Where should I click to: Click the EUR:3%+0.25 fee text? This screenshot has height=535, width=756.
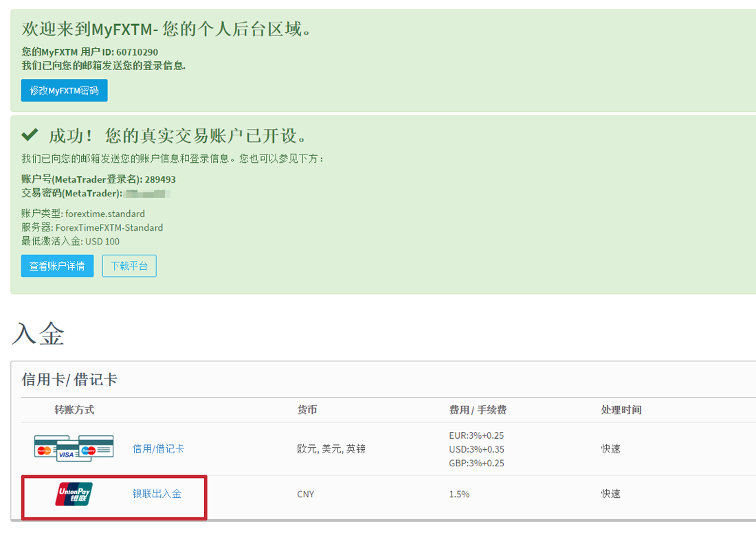[x=476, y=435]
